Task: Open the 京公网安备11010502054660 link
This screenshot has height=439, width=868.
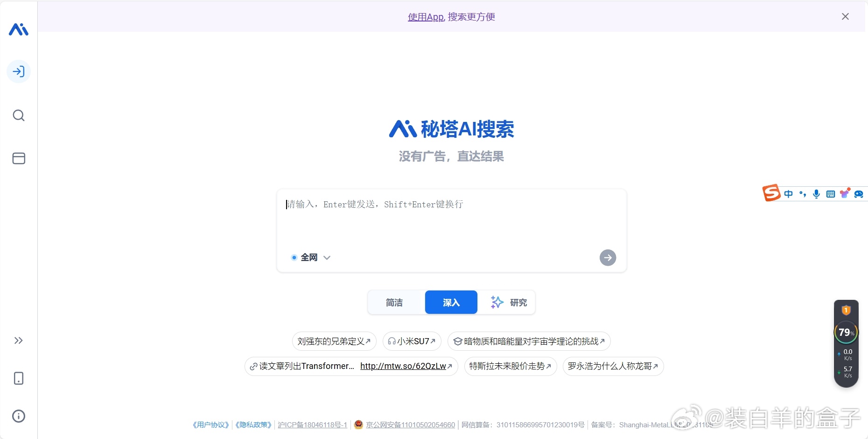Action: [x=410, y=425]
